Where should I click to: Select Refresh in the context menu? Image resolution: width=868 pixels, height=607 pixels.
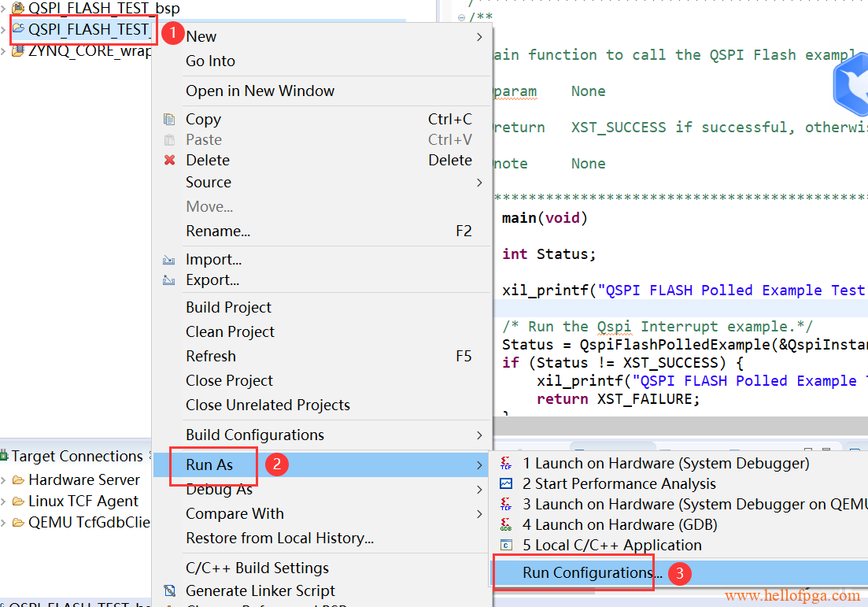point(211,357)
